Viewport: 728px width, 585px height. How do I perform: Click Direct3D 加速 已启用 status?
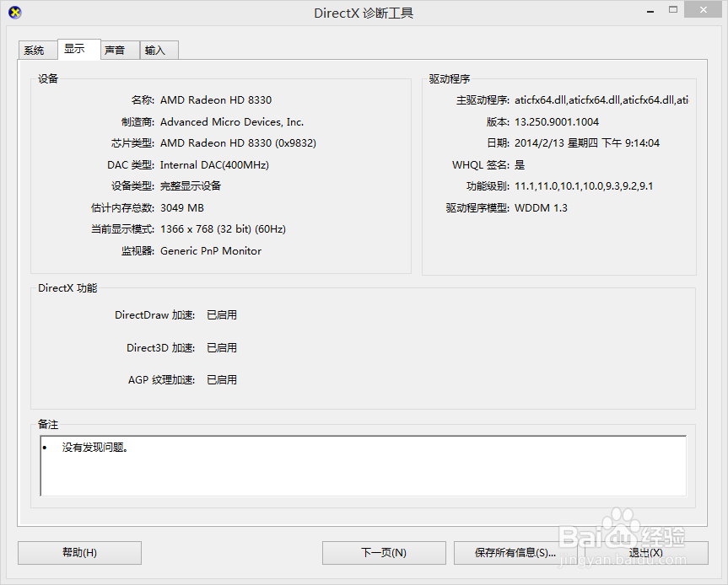tap(222, 347)
